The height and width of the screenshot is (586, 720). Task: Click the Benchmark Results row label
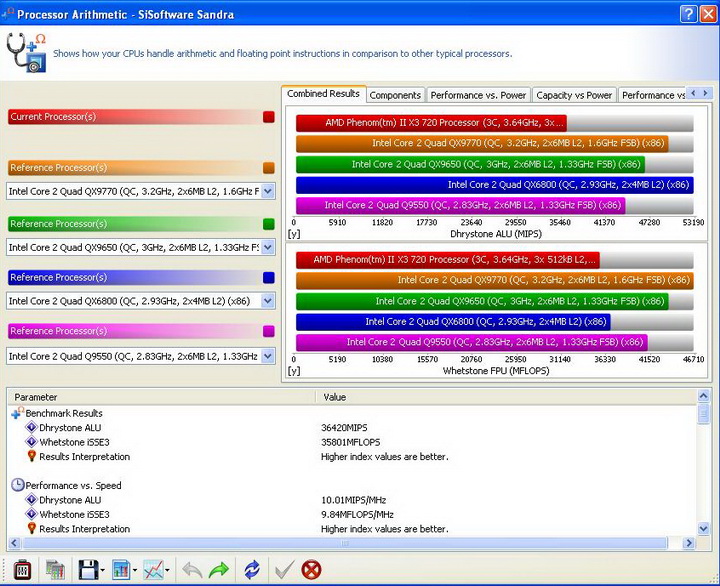tap(64, 413)
